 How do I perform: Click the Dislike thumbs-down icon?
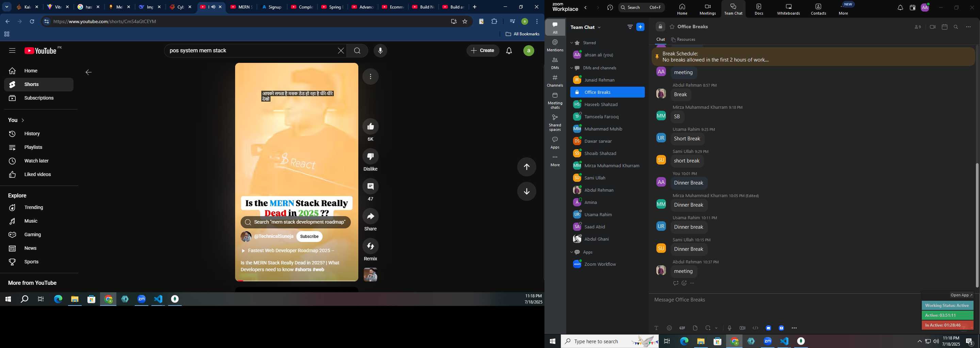[370, 157]
